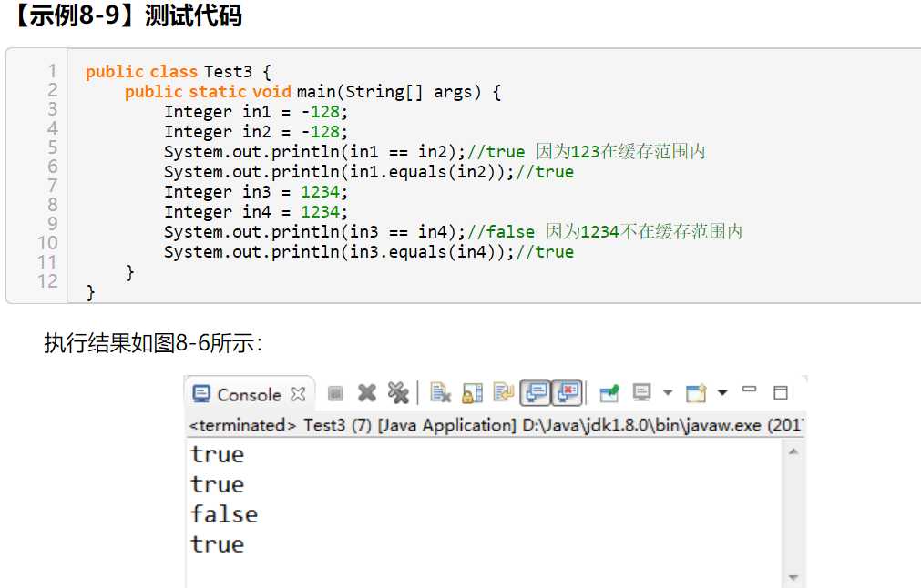921x588 pixels.
Task: Click code line 'Integer in2 = -128;'
Action: [255, 131]
